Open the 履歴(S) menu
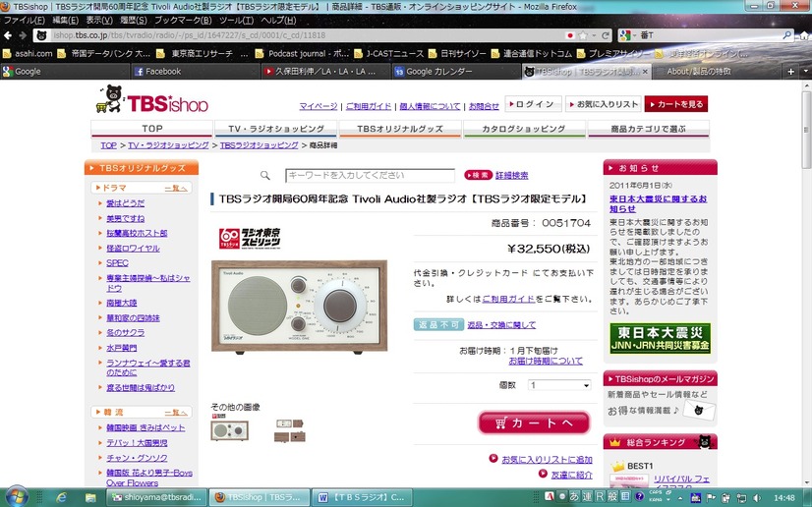This screenshot has height=507, width=812. pyautogui.click(x=134, y=21)
